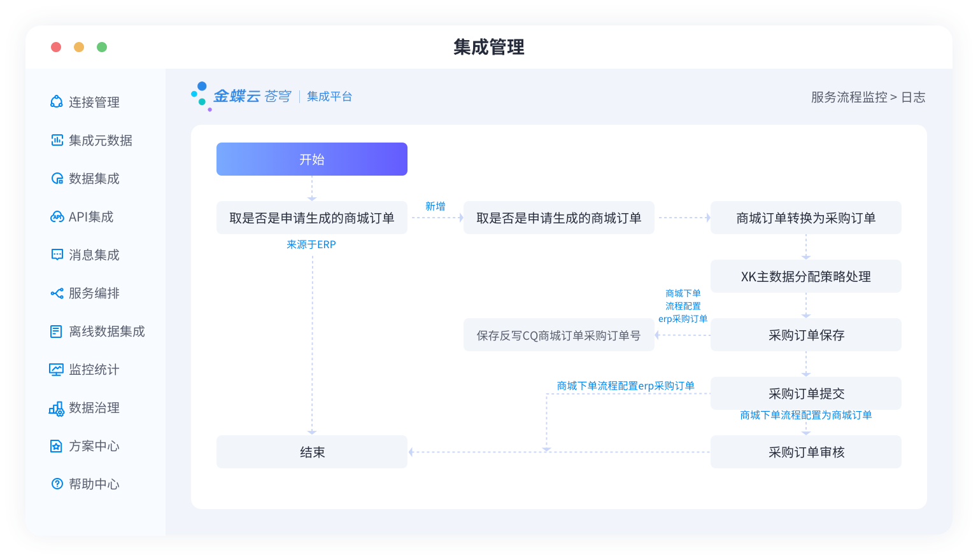Click the 保存反写CQ商城订单采购订单号 node
Image resolution: width=978 pixels, height=560 pixels.
[558, 335]
